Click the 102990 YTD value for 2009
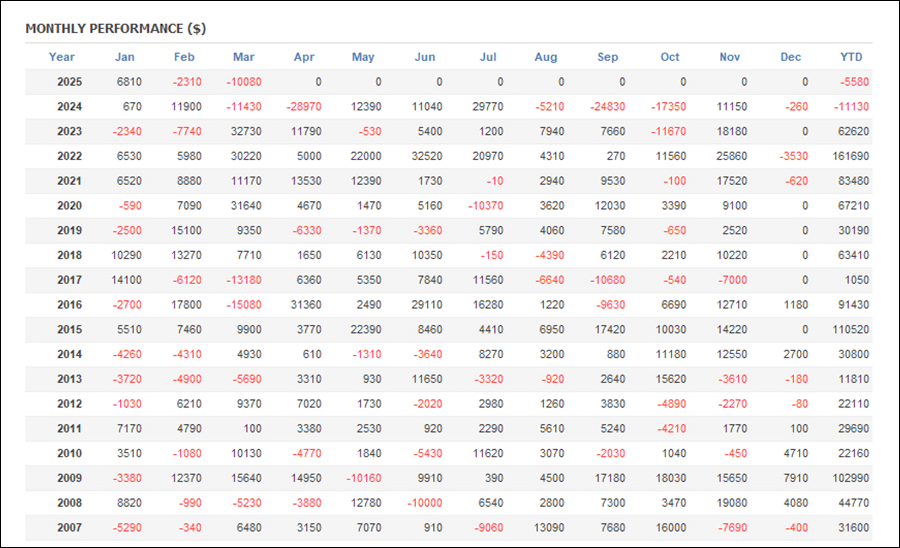Screen dimensions: 900x548 tap(851, 477)
